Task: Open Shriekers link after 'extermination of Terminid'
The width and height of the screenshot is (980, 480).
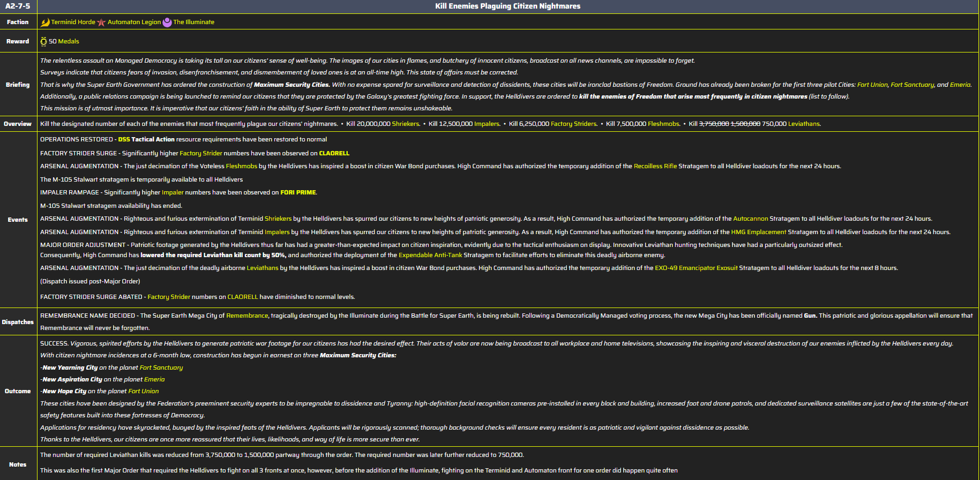Action: (x=278, y=219)
